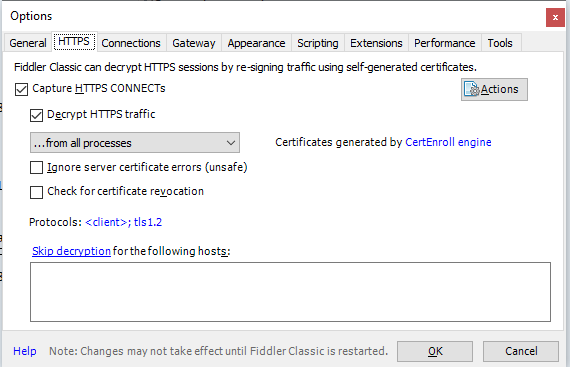
Task: Expand process filter dropdown arrow
Action: (230, 143)
